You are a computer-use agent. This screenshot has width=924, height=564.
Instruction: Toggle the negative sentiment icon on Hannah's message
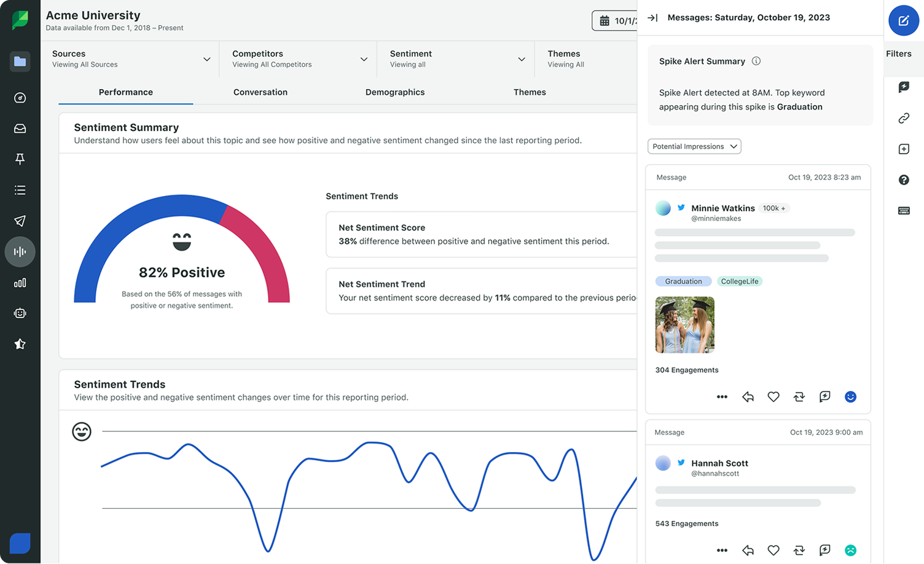click(850, 550)
